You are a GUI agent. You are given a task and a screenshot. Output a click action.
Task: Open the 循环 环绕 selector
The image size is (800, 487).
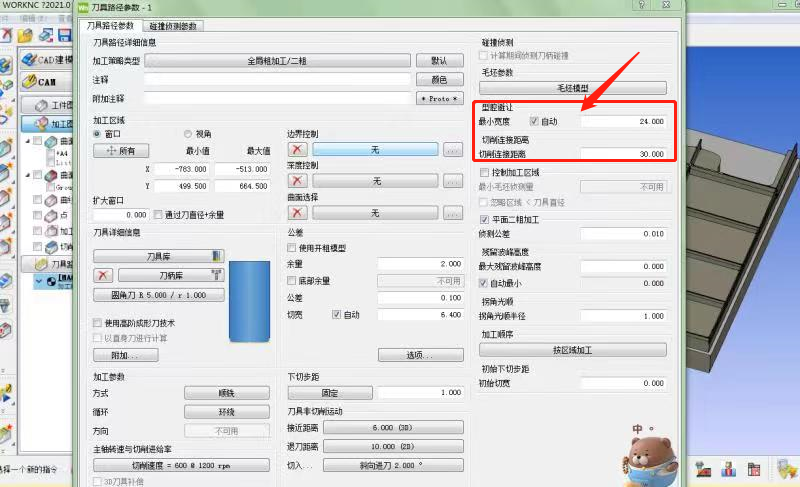click(227, 412)
